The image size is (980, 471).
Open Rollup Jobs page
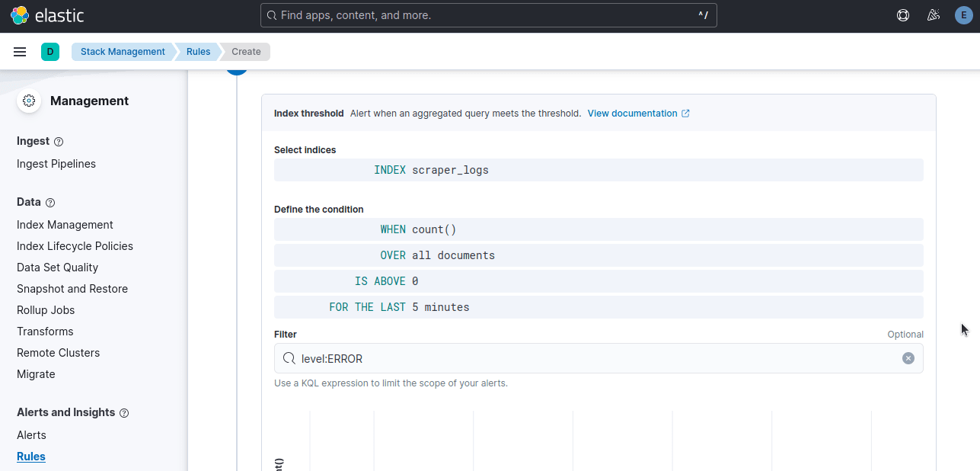[46, 310]
